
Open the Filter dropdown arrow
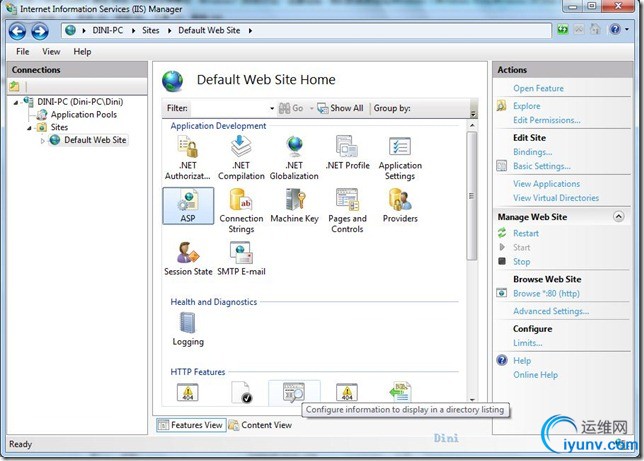click(x=272, y=108)
